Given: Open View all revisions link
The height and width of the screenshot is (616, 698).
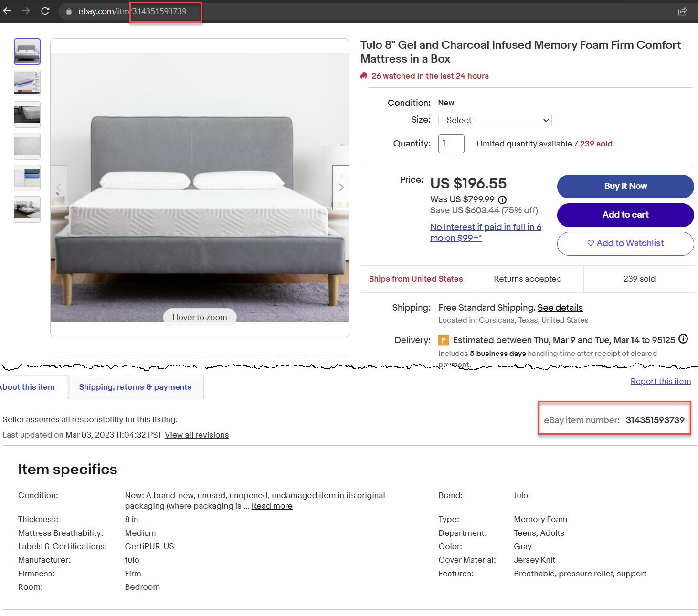Looking at the screenshot, I should 197,435.
